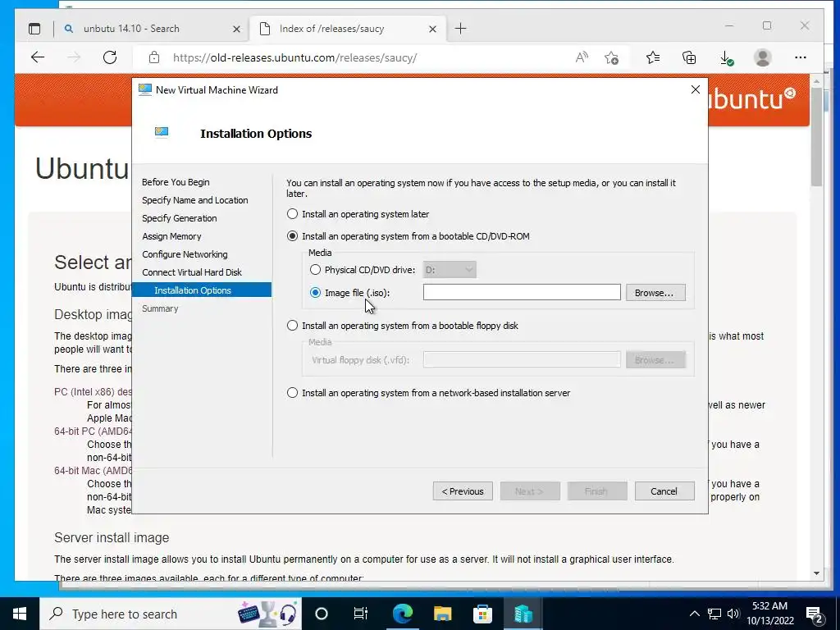Open the Edge profile avatar
The height and width of the screenshot is (630, 840).
762,57
